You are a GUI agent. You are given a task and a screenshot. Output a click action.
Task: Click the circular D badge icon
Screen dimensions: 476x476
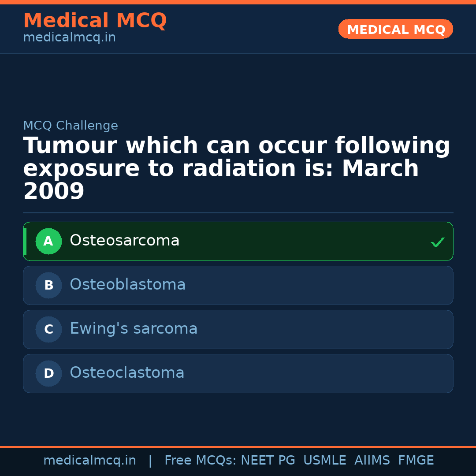point(48,373)
